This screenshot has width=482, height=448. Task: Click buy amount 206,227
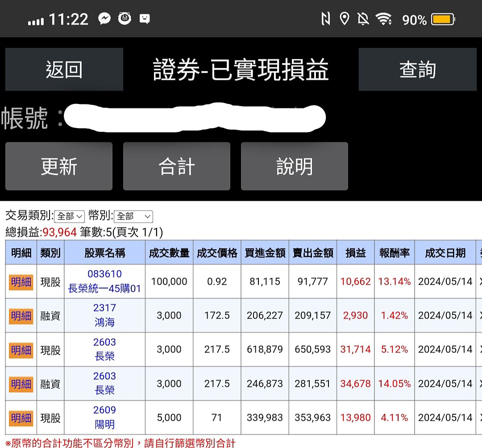pyautogui.click(x=265, y=315)
